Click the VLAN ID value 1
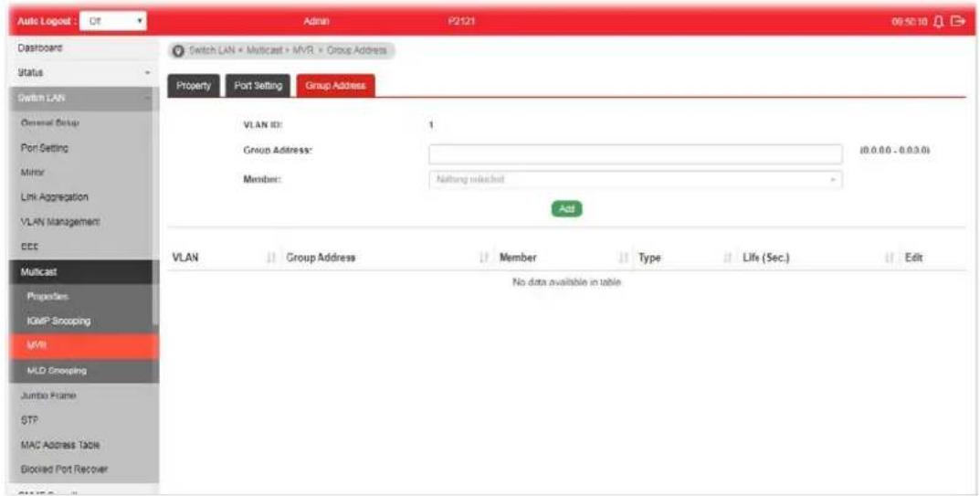This screenshot has width=980, height=496. click(x=431, y=125)
